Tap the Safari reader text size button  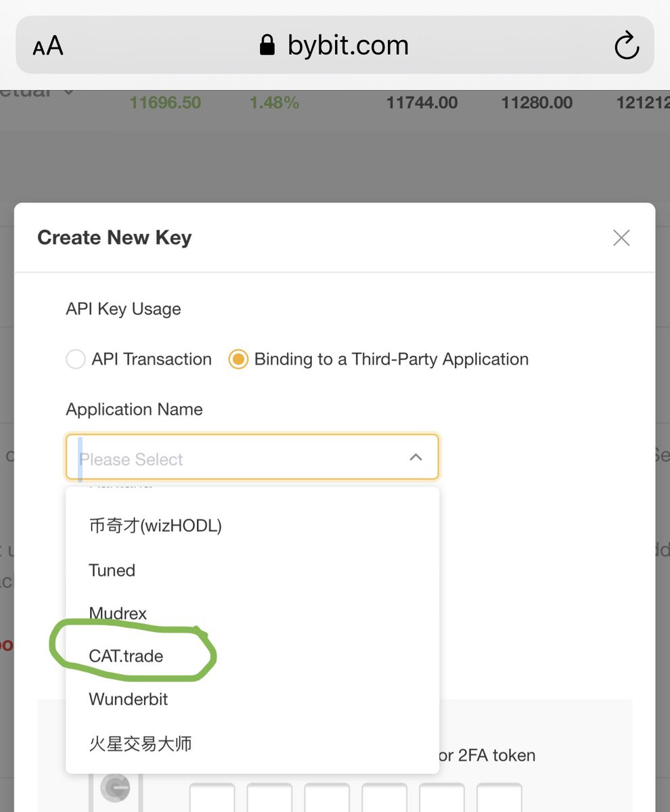tap(47, 46)
